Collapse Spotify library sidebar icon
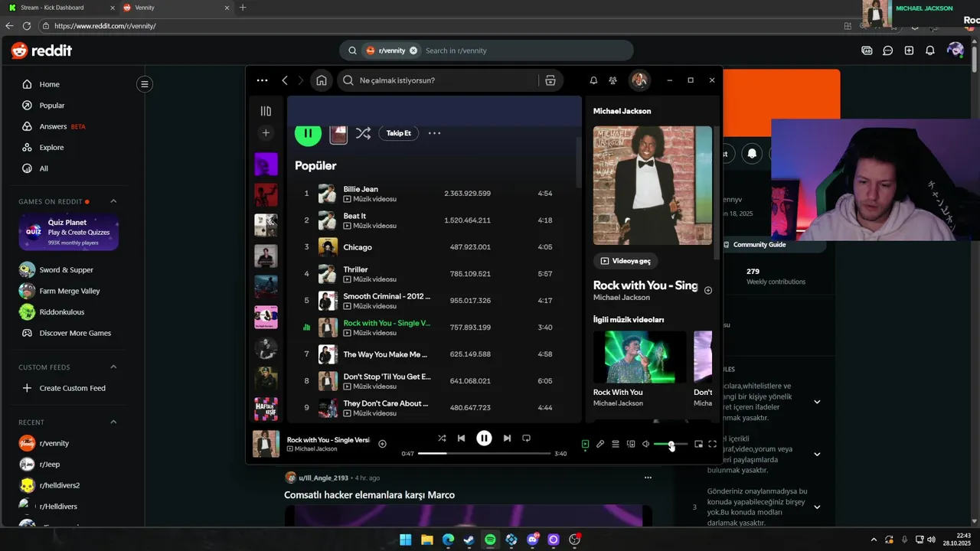This screenshot has height=551, width=980. coord(266,111)
